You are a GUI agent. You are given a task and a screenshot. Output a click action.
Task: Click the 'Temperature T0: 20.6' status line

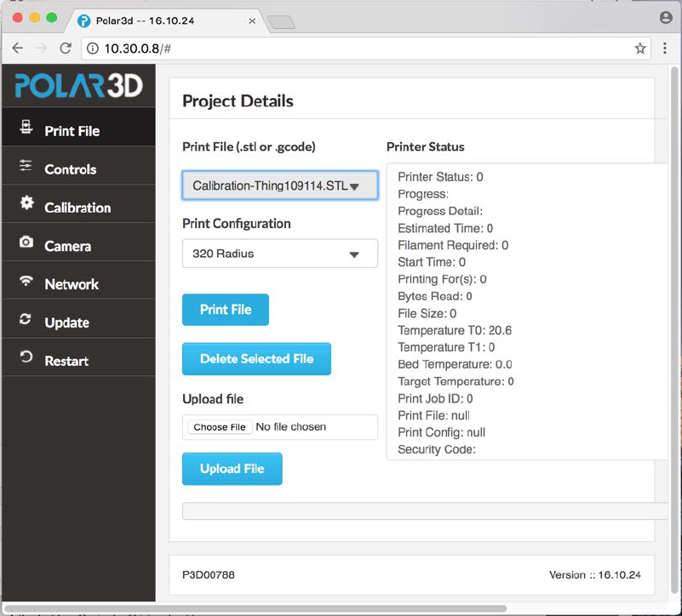tap(455, 330)
